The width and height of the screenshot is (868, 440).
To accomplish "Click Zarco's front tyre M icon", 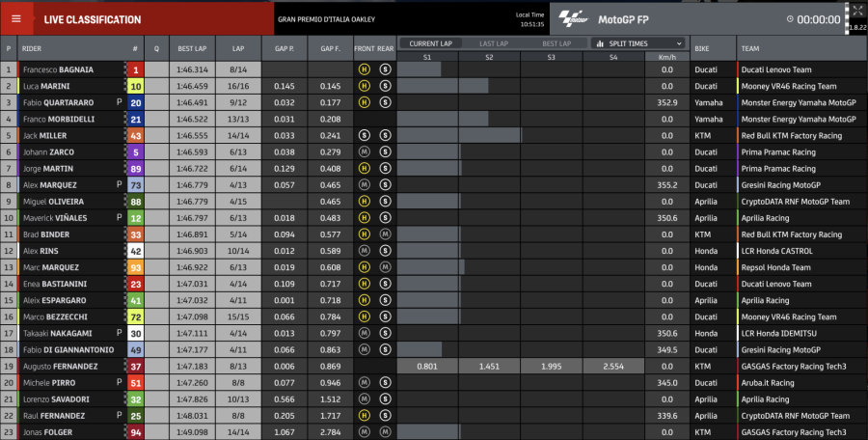I will coord(365,151).
